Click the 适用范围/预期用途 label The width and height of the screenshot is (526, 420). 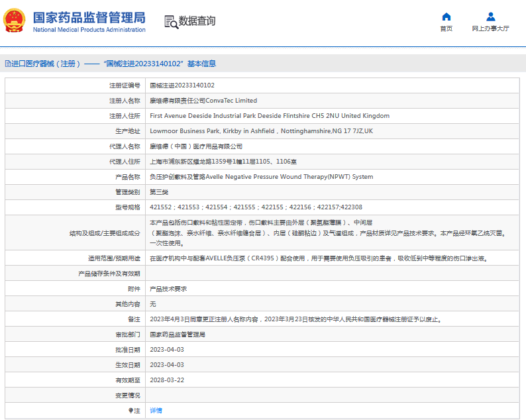point(114,258)
